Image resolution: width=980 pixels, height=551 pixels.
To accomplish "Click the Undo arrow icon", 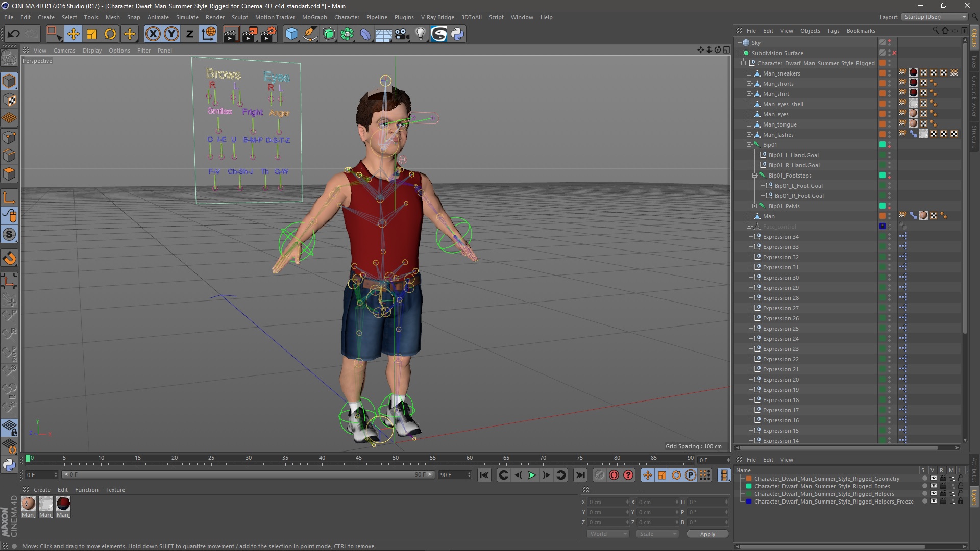I will 13,34.
